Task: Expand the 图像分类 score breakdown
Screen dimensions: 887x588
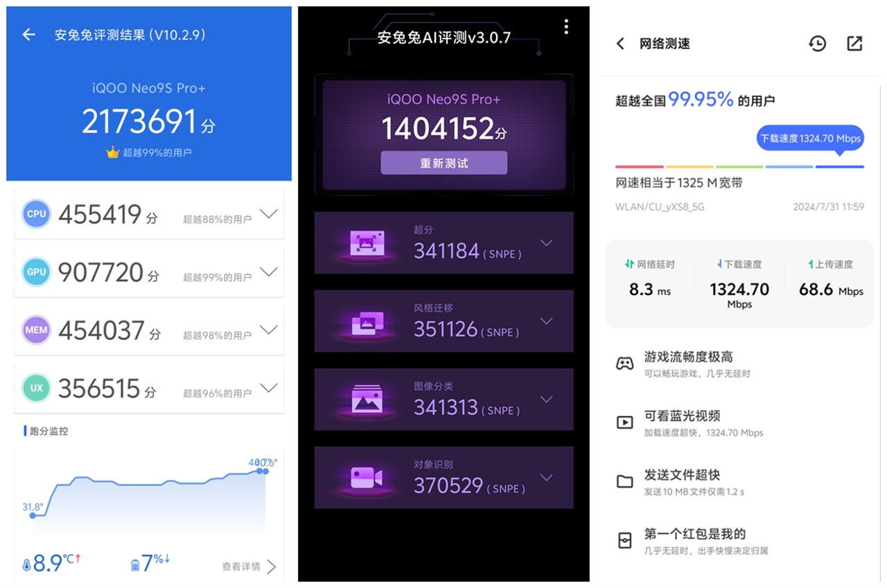Action: (547, 400)
